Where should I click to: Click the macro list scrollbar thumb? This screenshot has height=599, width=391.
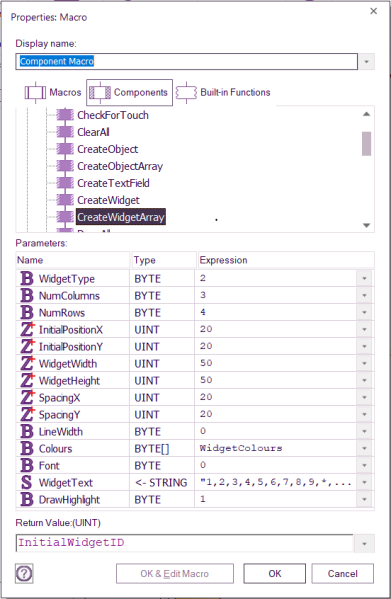366,144
